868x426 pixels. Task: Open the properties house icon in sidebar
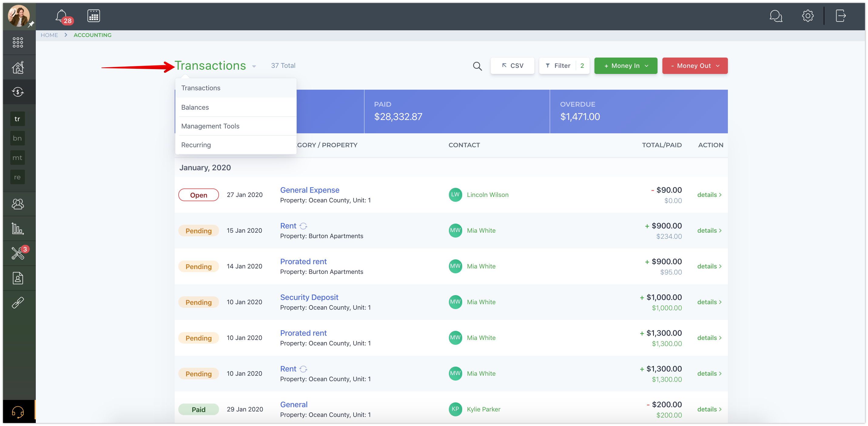pyautogui.click(x=18, y=67)
